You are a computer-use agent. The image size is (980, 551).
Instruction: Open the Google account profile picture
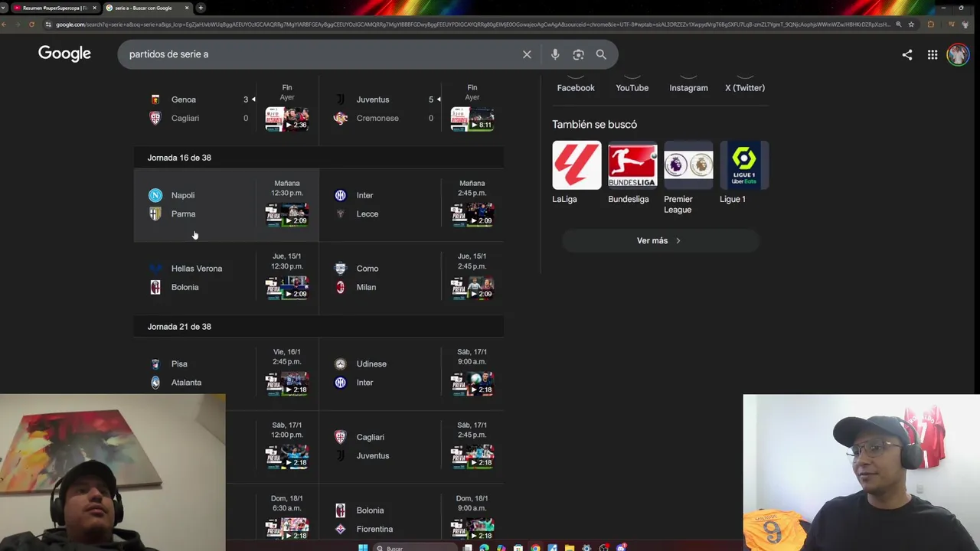pos(958,54)
